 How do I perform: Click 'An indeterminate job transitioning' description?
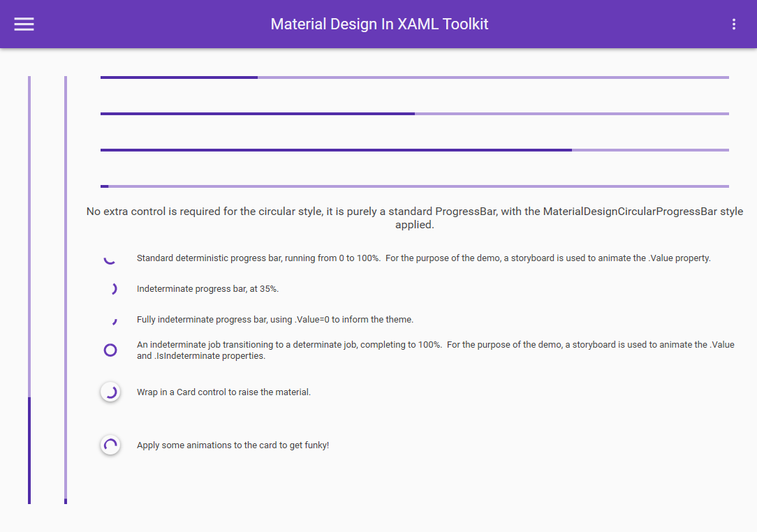436,350
